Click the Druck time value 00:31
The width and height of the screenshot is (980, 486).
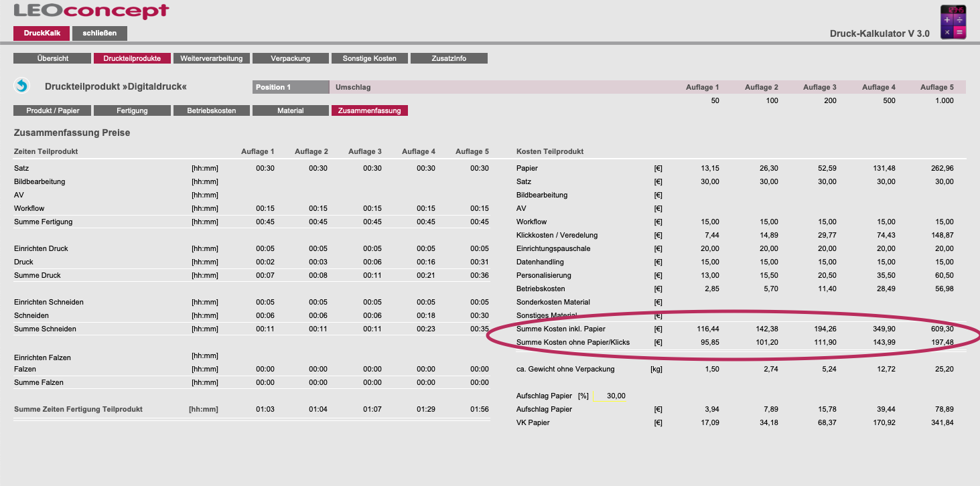480,262
